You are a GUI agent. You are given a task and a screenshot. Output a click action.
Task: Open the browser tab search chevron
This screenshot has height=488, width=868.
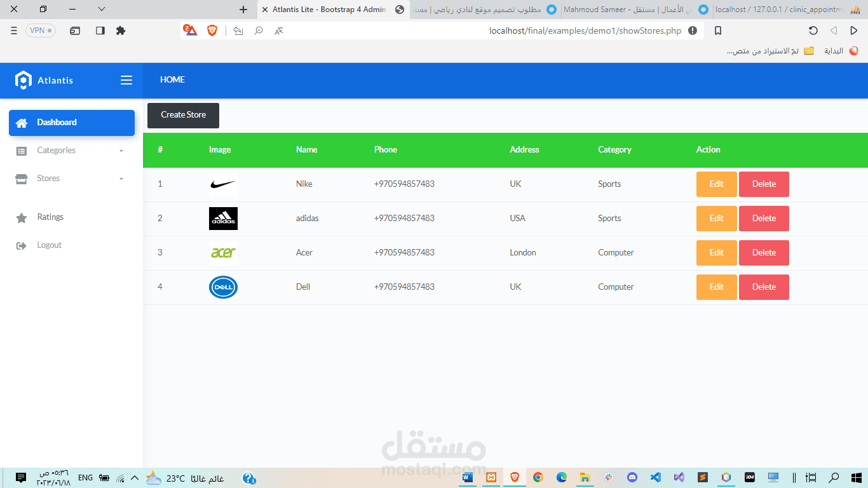tap(102, 9)
